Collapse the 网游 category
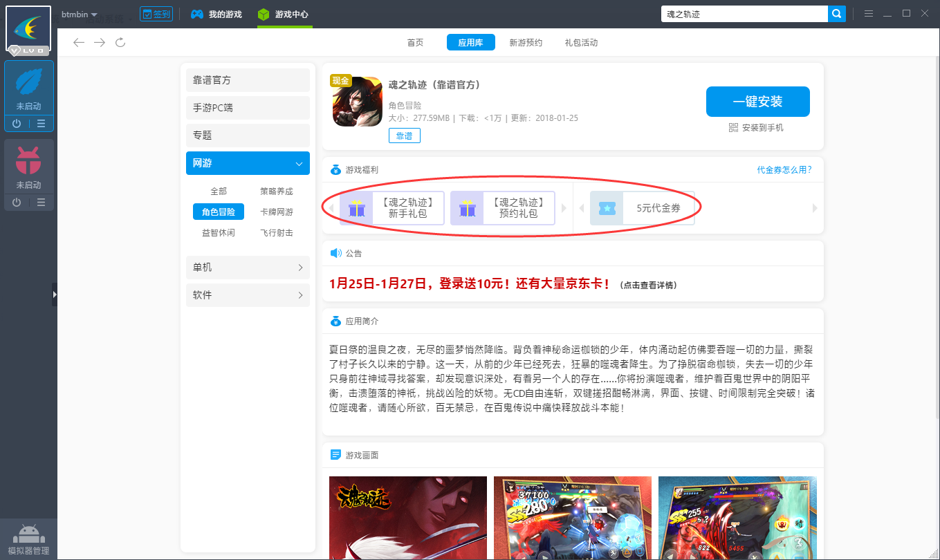Viewport: 940px width, 560px height. pos(248,163)
